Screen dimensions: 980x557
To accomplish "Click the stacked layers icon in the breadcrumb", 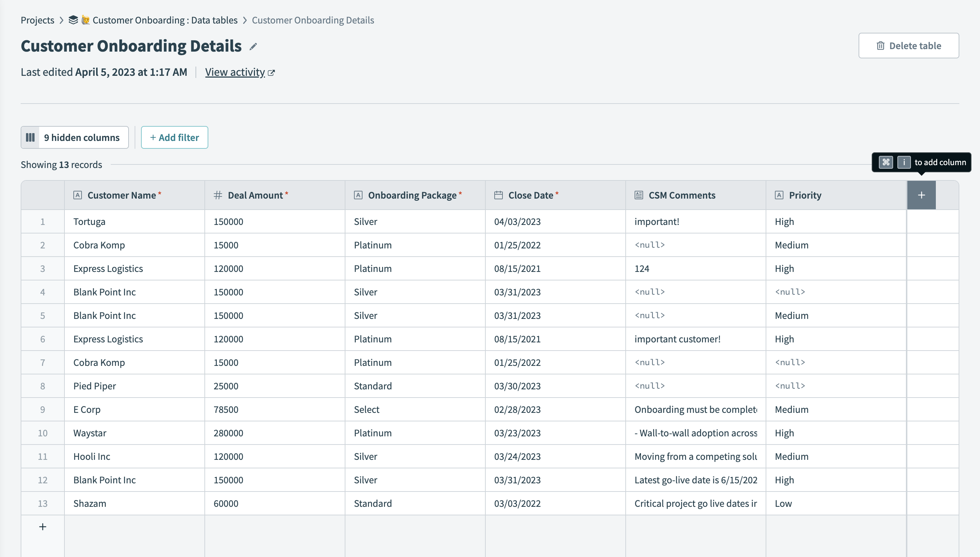I will click(73, 20).
